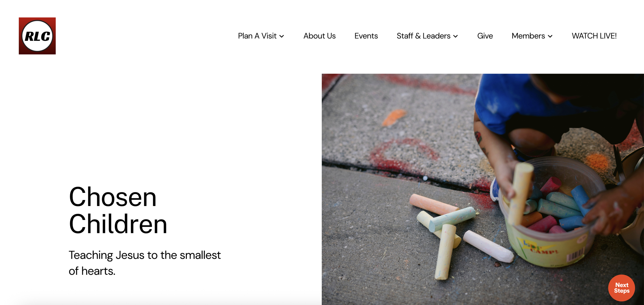Click the RLC logo icon
The width and height of the screenshot is (644, 305).
pos(37,36)
